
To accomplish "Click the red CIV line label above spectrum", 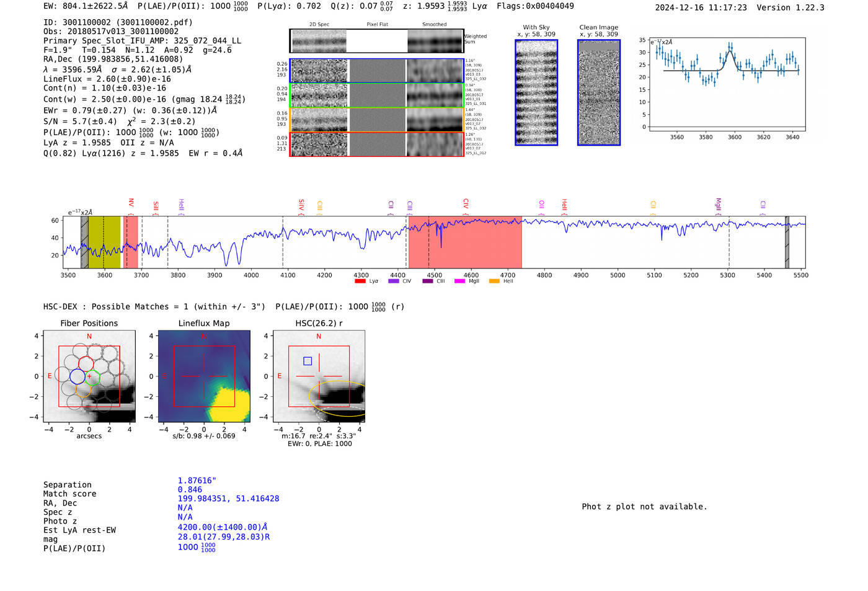I will pos(466,204).
